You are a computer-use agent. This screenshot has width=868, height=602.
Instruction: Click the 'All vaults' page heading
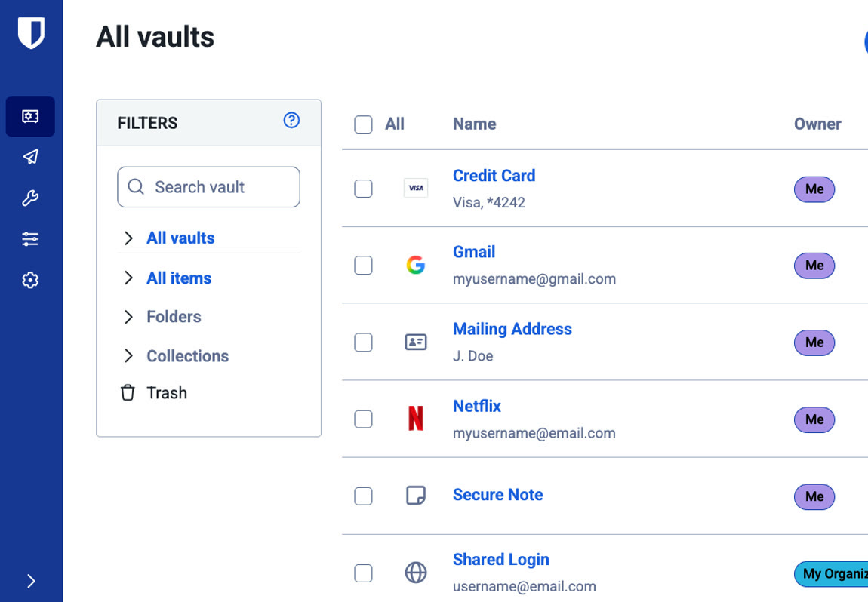pyautogui.click(x=155, y=37)
